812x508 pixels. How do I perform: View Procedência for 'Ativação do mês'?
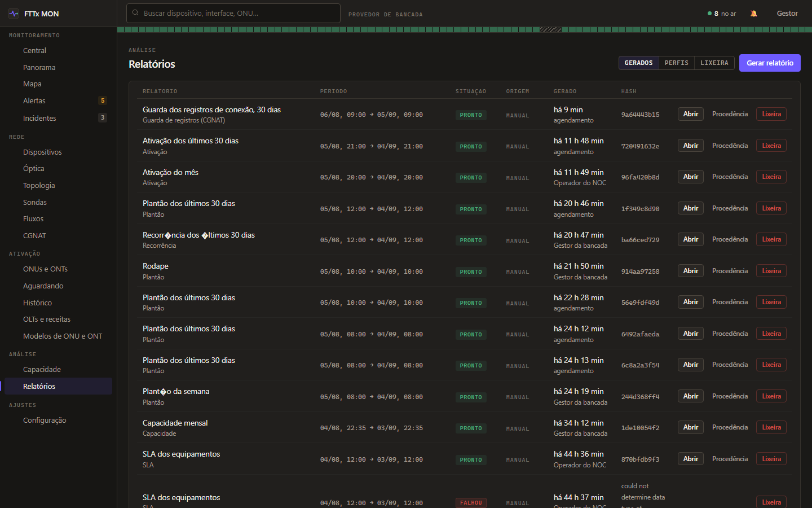point(730,177)
